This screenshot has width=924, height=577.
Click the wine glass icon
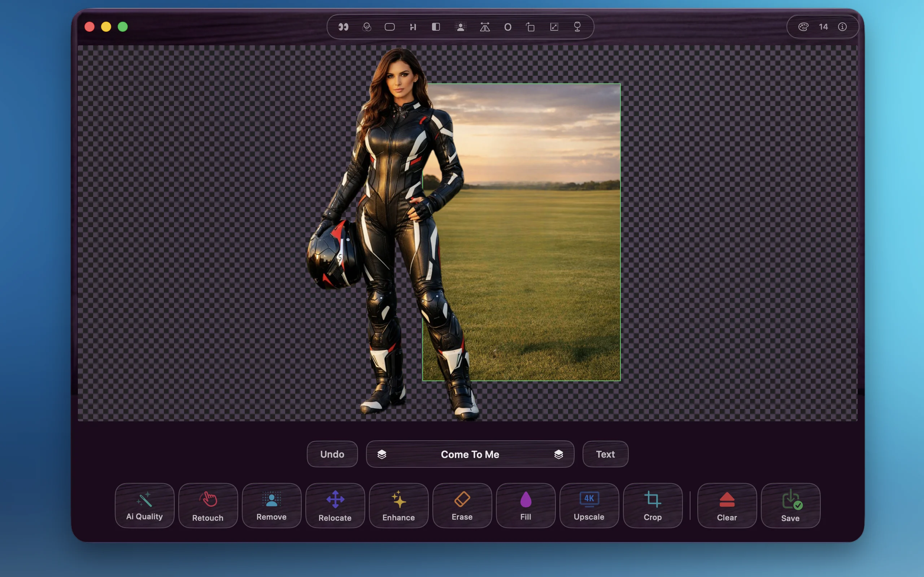coord(577,27)
